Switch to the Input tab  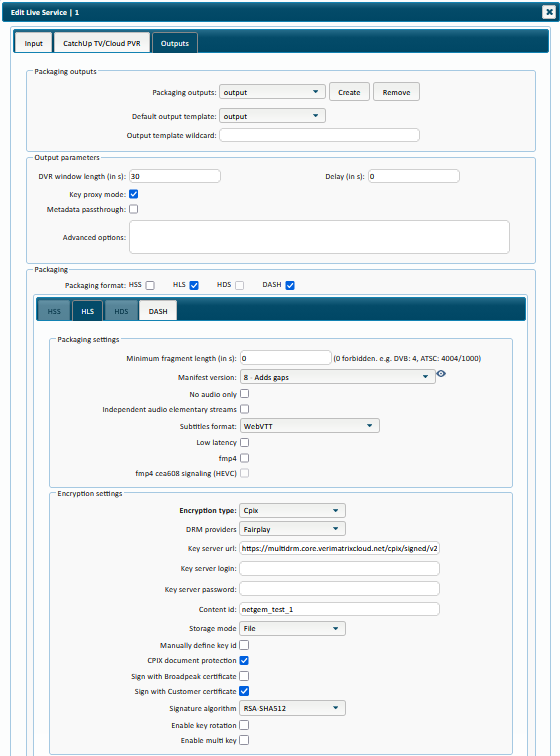[x=33, y=43]
